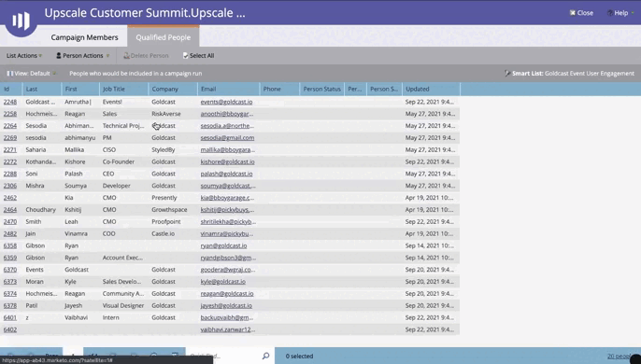Close the Upscale Customer Summit window

click(581, 13)
